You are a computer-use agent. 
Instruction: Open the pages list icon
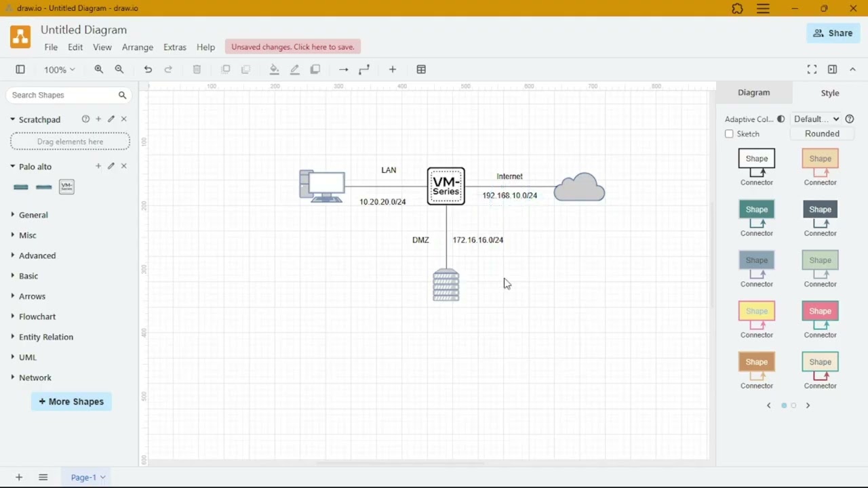point(43,477)
